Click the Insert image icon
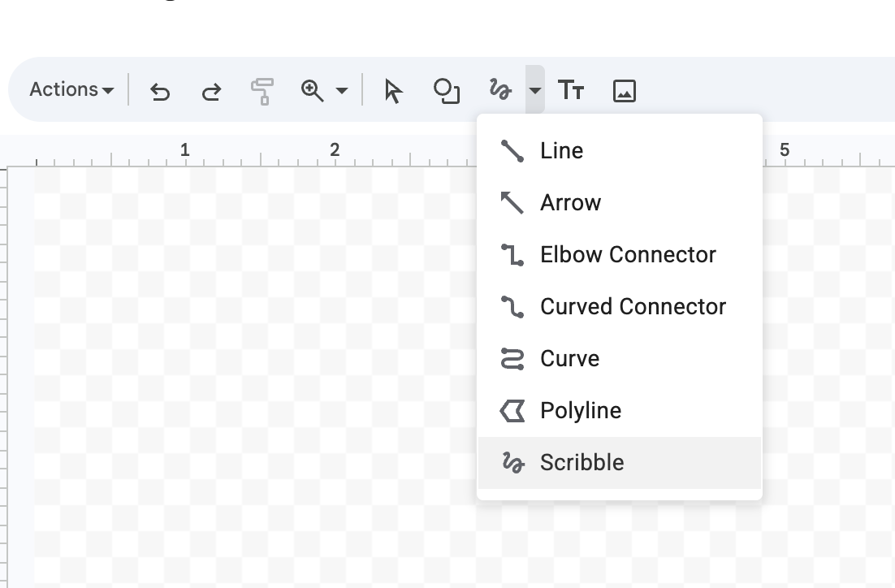This screenshot has height=588, width=895. 623,91
